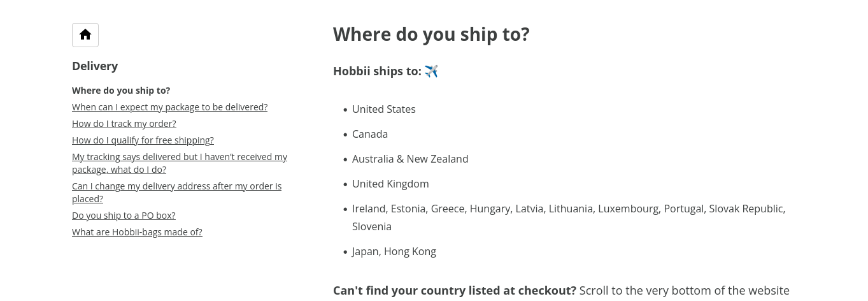Open 'How do I qualify for free shipping?'
868x301 pixels.
coord(143,140)
